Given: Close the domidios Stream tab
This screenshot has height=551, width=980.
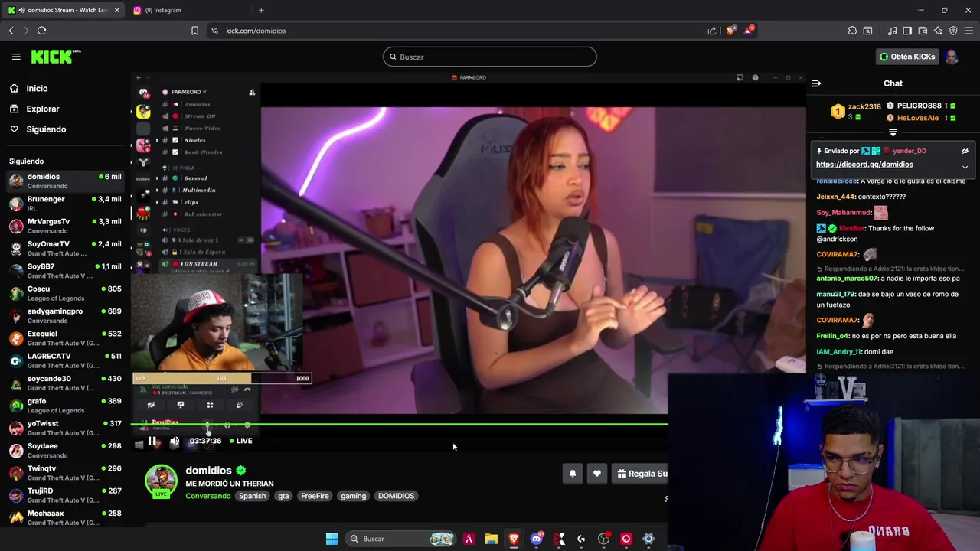Looking at the screenshot, I should [116, 10].
